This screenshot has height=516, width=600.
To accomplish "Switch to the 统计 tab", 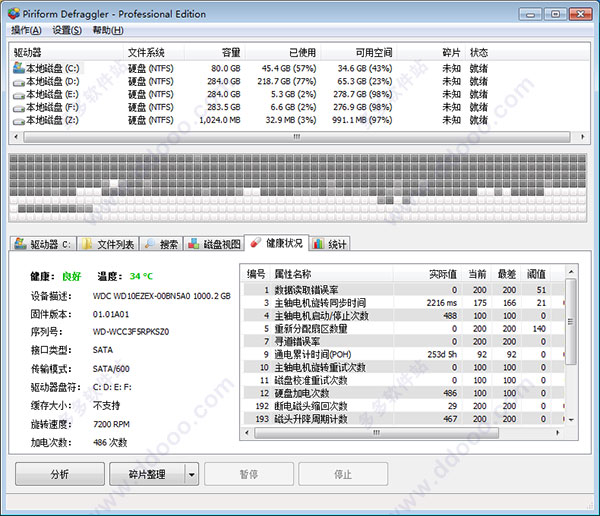I will [329, 244].
